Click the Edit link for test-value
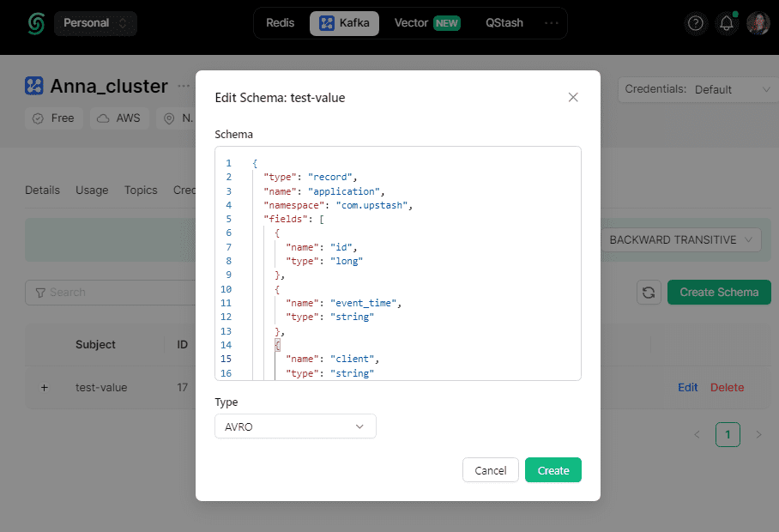The width and height of the screenshot is (779, 532). [687, 388]
